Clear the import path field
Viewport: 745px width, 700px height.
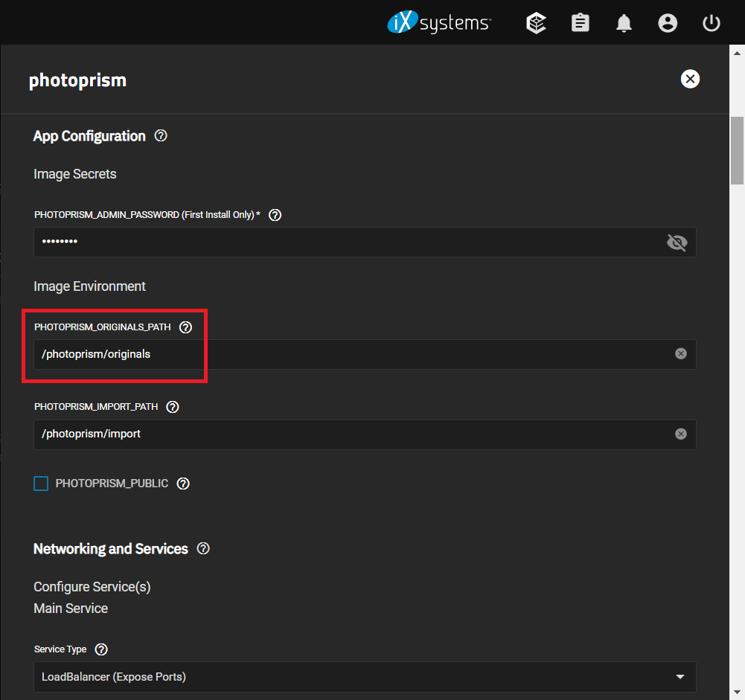tap(681, 434)
